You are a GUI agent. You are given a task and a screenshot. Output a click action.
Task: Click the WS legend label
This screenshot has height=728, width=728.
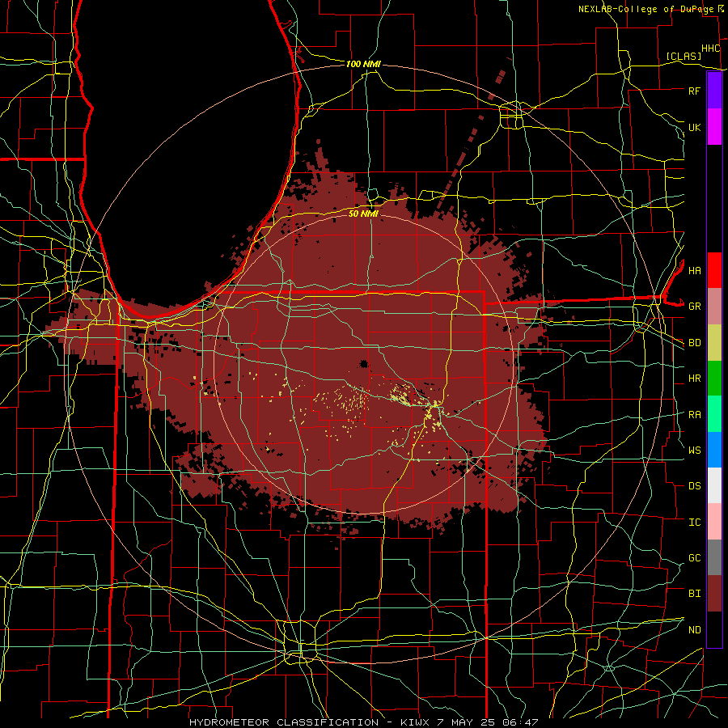694,450
